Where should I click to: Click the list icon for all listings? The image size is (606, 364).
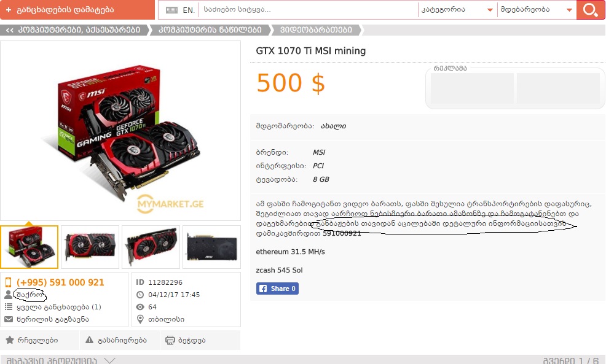9,307
